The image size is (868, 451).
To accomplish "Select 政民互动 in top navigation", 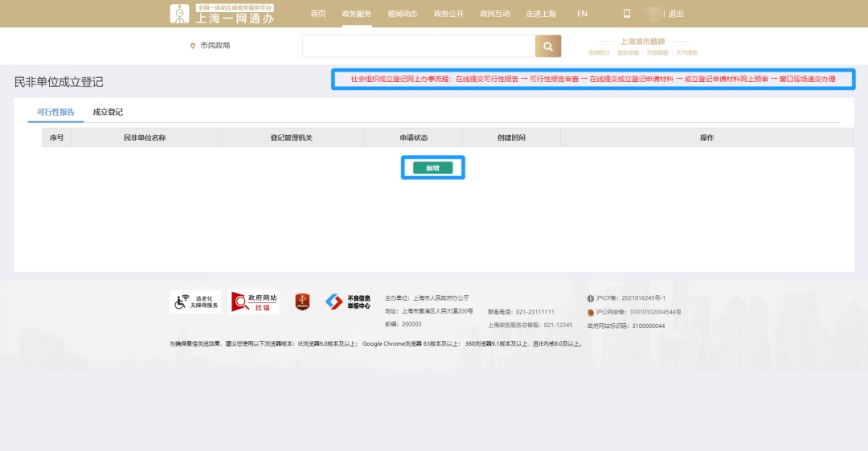I will [x=494, y=14].
